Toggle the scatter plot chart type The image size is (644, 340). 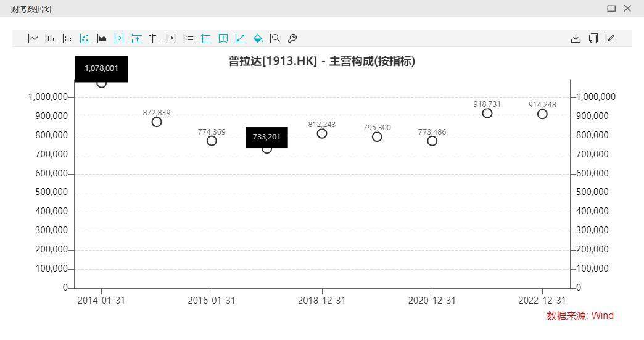click(85, 39)
